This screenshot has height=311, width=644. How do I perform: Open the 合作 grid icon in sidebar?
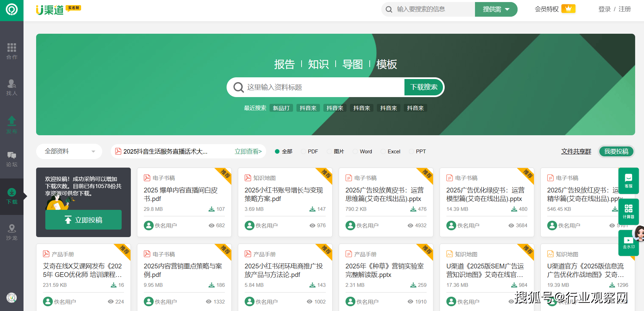(12, 48)
